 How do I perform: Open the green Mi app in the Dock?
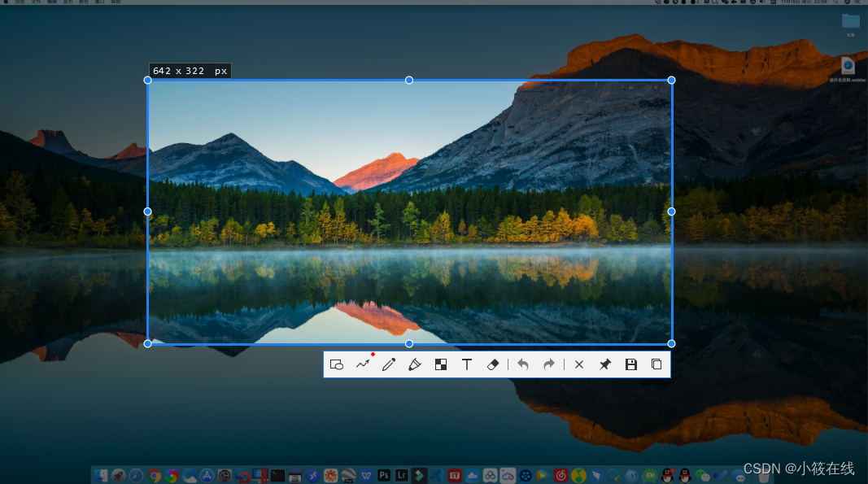pyautogui.click(x=650, y=475)
